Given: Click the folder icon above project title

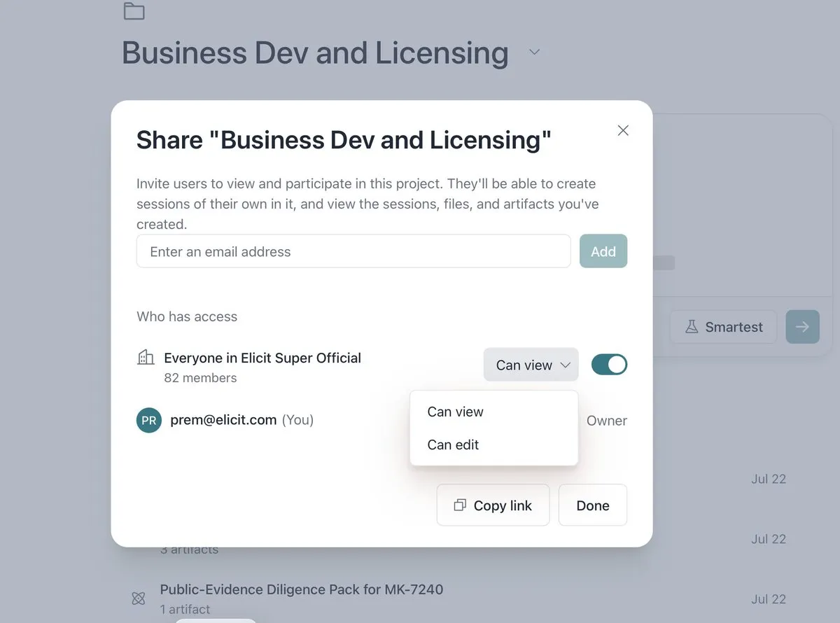Looking at the screenshot, I should coord(134,11).
